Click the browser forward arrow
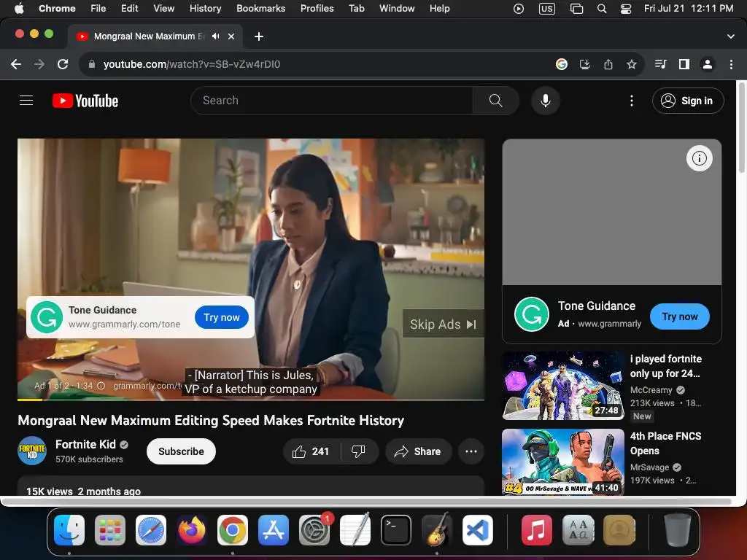This screenshot has width=747, height=560. pos(39,64)
